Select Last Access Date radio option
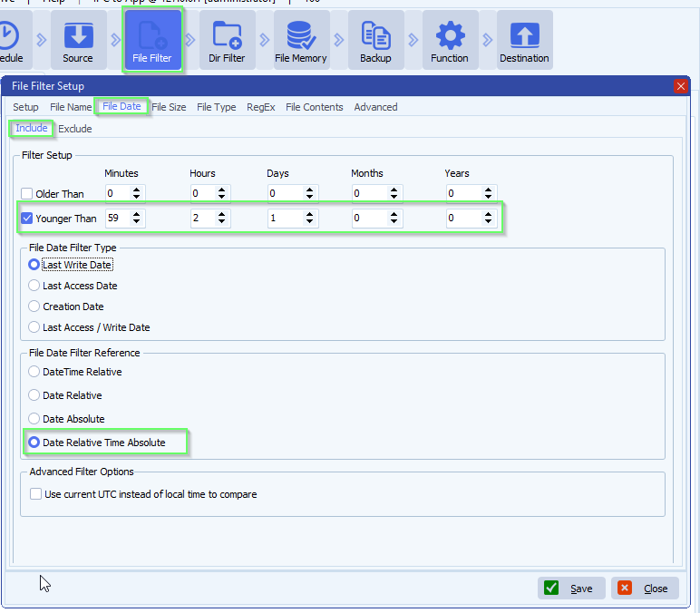Viewport: 700px width, 613px height. pos(34,286)
